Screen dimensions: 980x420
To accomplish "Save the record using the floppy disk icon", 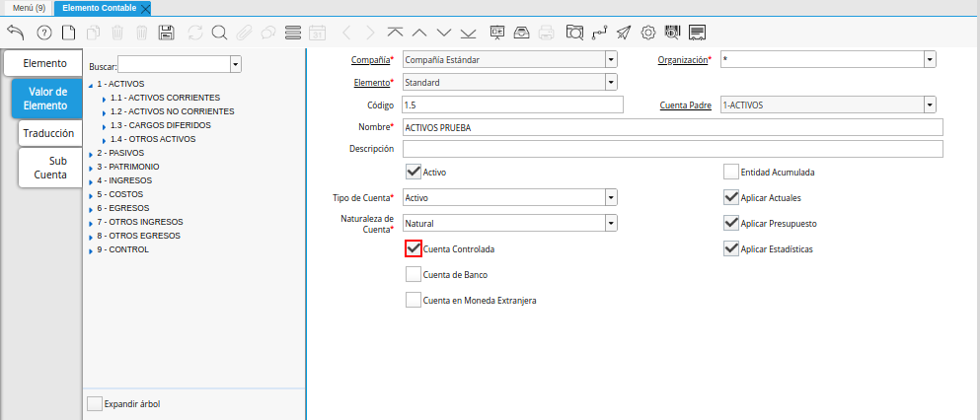I will tap(166, 33).
